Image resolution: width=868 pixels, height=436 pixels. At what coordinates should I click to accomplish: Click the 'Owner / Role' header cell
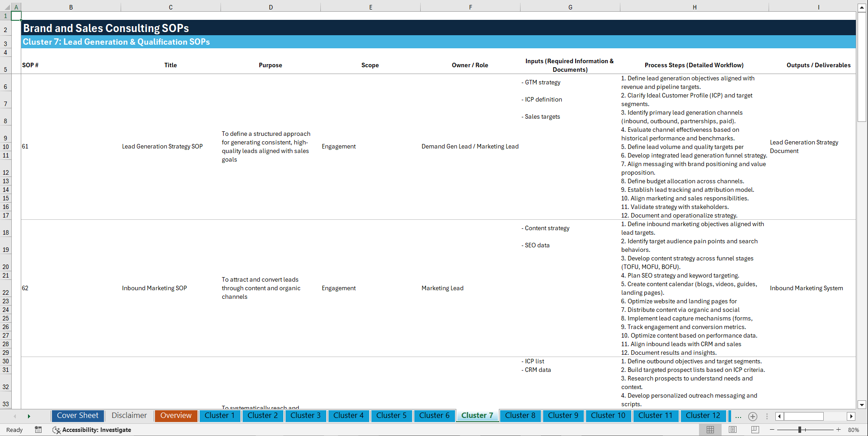(470, 65)
